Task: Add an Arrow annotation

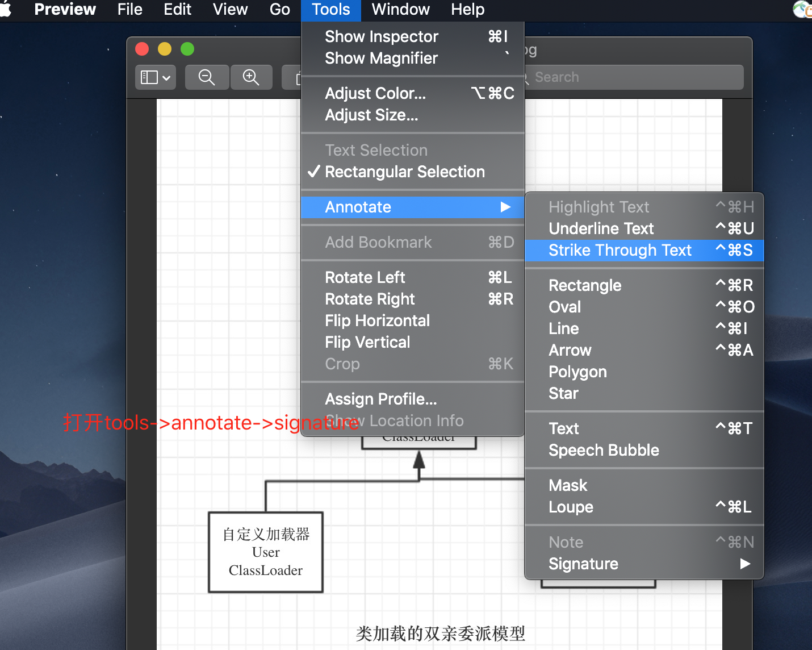Action: coord(644,350)
